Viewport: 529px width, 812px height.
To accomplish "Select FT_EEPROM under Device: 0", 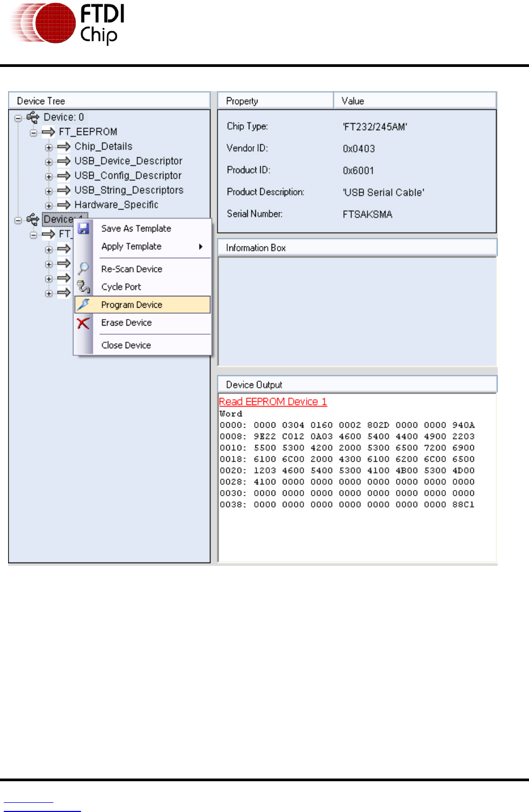I will pos(88,132).
